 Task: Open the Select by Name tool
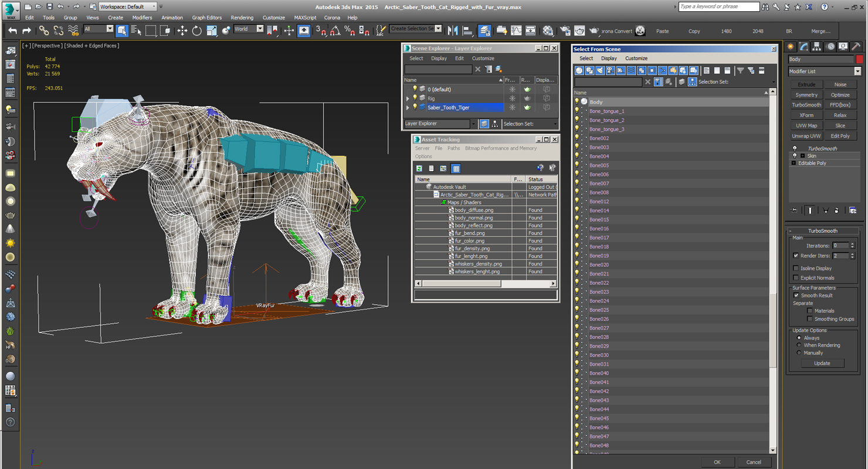[x=136, y=30]
